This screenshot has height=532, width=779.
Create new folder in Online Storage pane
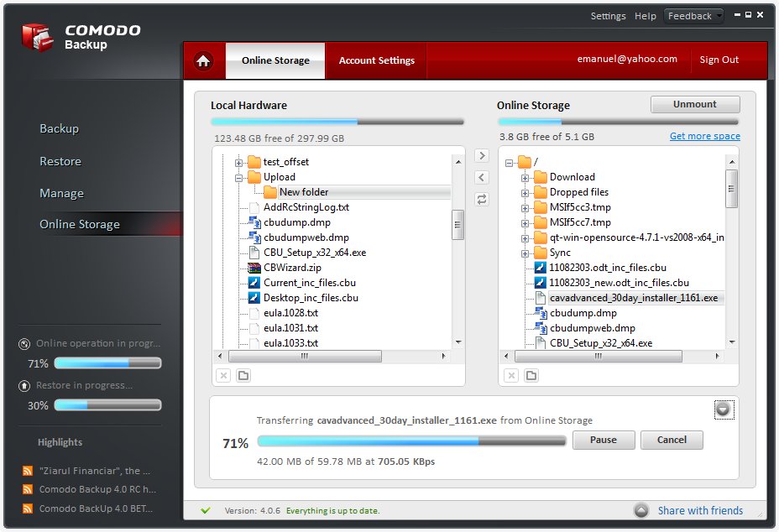(531, 376)
